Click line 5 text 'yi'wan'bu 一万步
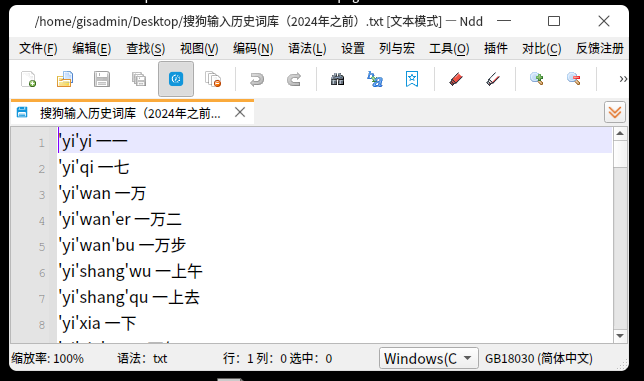 coord(122,245)
